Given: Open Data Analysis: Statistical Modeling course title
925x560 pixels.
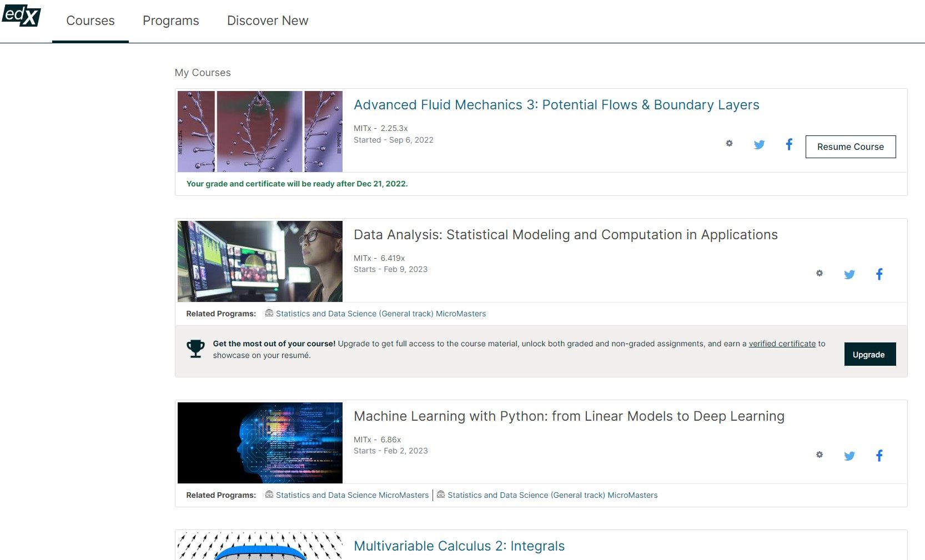Looking at the screenshot, I should (566, 235).
